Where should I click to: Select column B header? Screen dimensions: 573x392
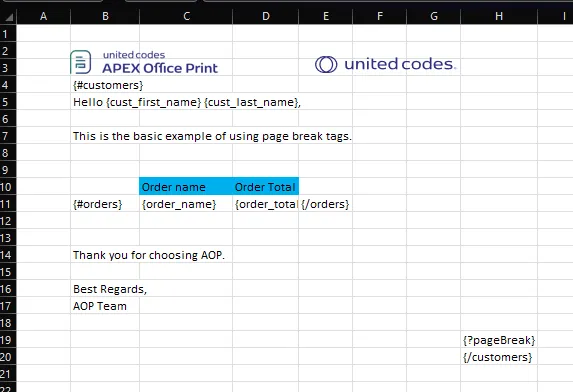click(105, 16)
